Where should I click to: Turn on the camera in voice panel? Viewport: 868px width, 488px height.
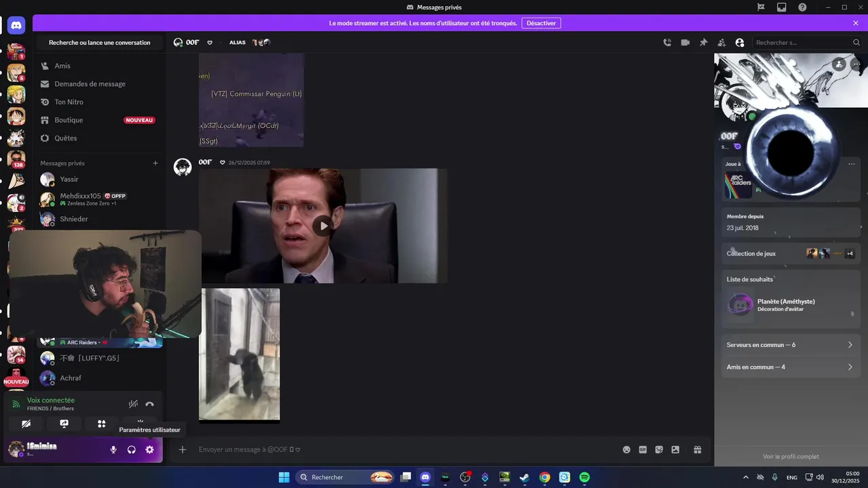pos(26,424)
